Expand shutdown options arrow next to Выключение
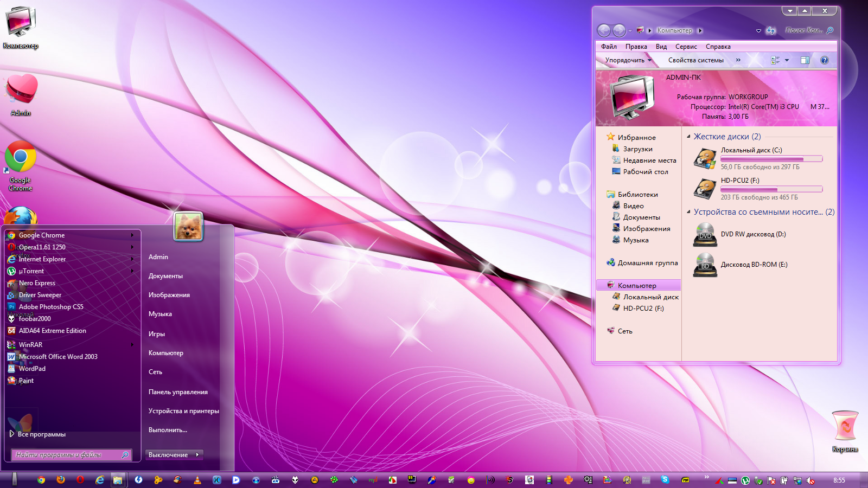Viewport: 868px width, 488px height. [197, 455]
